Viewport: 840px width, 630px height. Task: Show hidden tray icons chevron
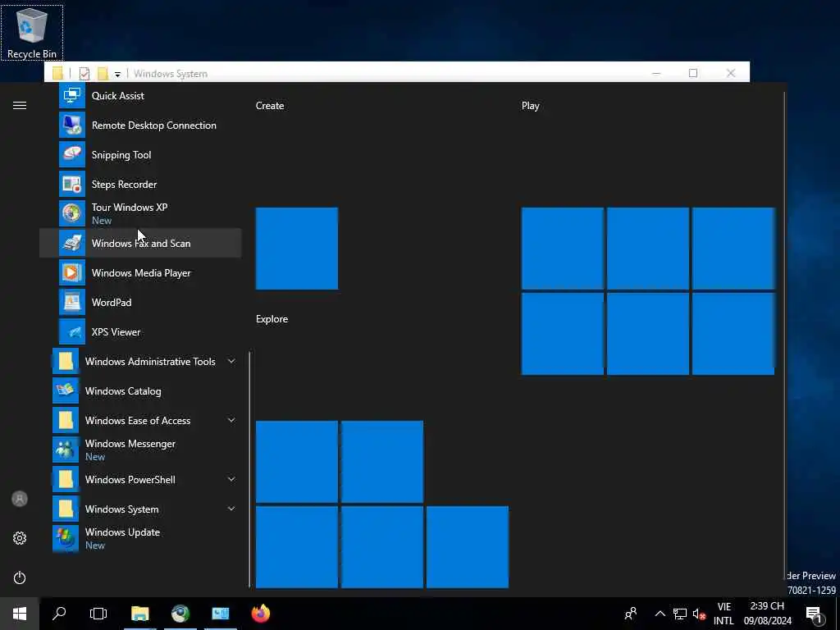660,614
